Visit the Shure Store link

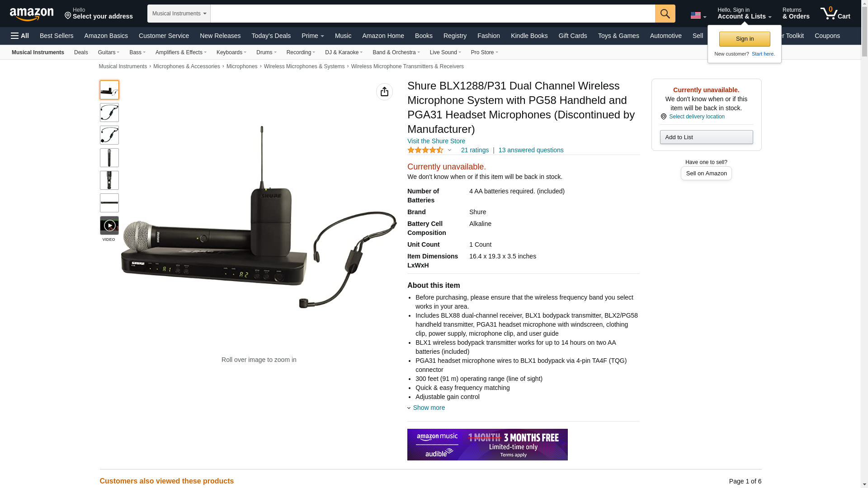coord(436,141)
